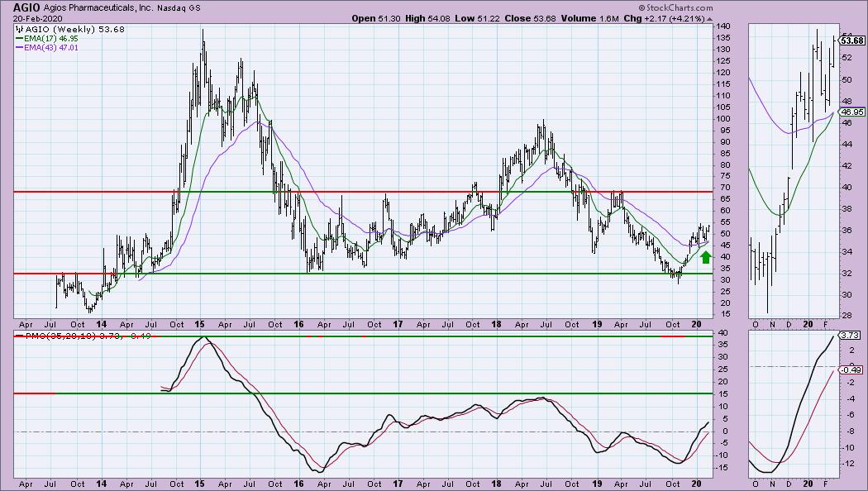Click the -0.49 PMO signal value tag

pos(851,369)
